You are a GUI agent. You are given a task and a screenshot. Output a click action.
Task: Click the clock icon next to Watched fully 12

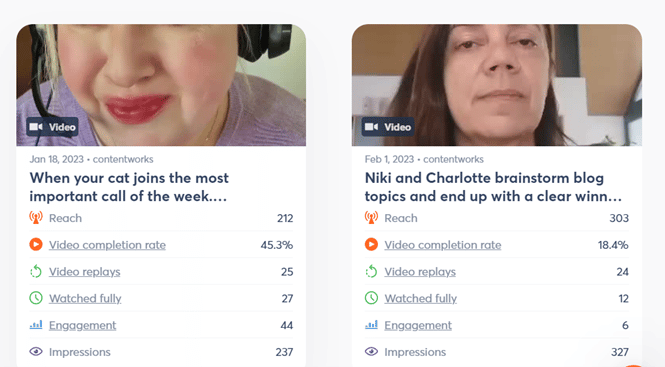coord(372,298)
